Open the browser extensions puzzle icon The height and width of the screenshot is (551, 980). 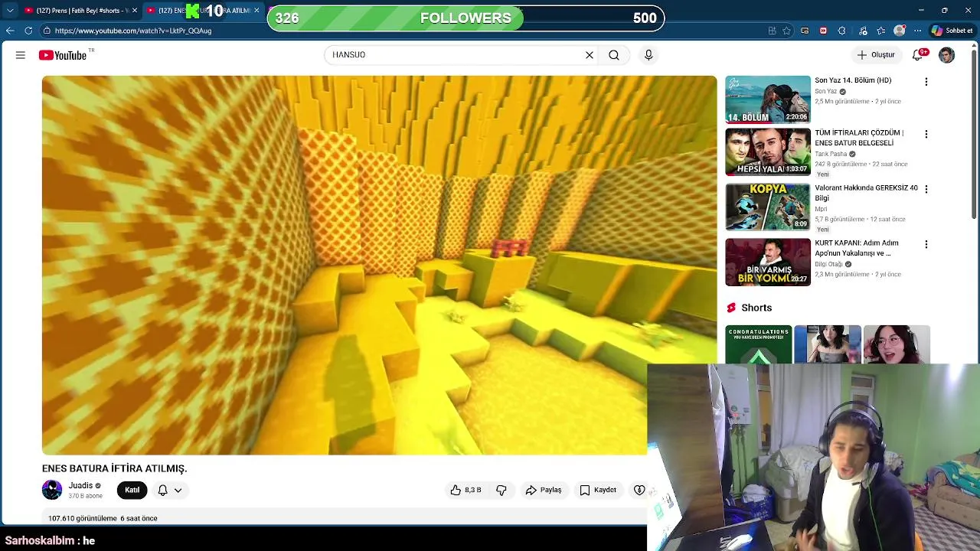[x=841, y=31]
